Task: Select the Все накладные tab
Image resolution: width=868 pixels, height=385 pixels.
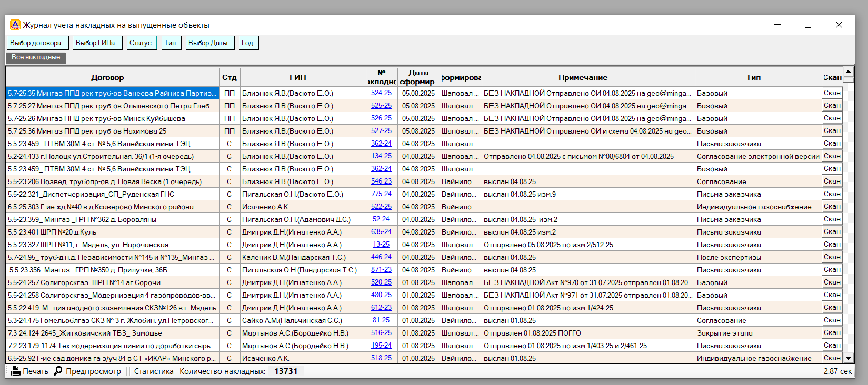Action: [36, 57]
